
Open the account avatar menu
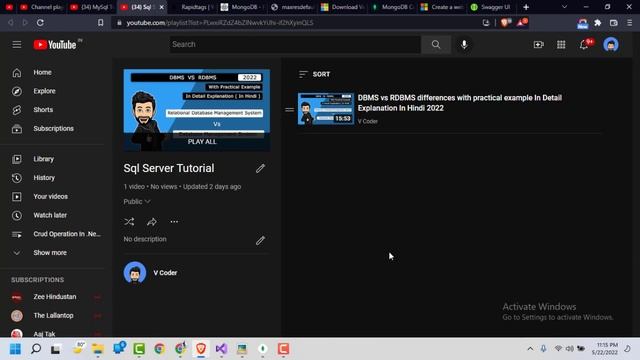(611, 44)
